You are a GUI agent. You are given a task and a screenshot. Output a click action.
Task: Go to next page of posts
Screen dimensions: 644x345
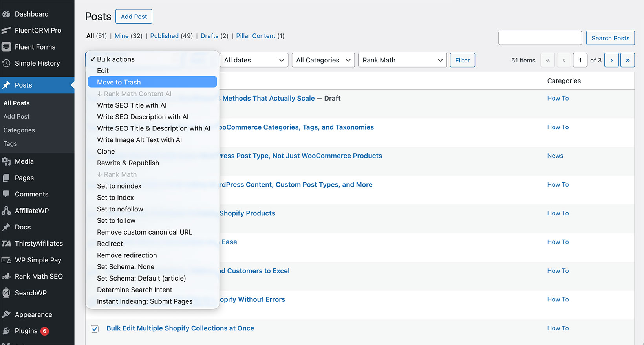611,60
